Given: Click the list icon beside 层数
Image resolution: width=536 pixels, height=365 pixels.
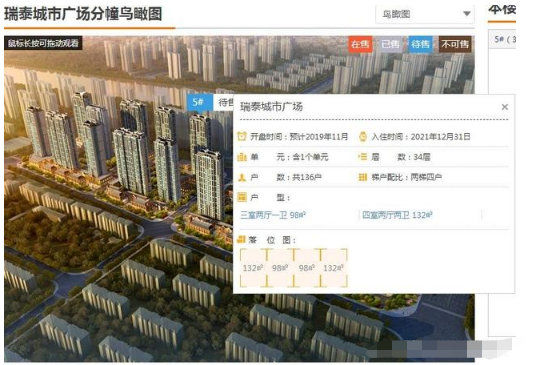Looking at the screenshot, I should [363, 157].
